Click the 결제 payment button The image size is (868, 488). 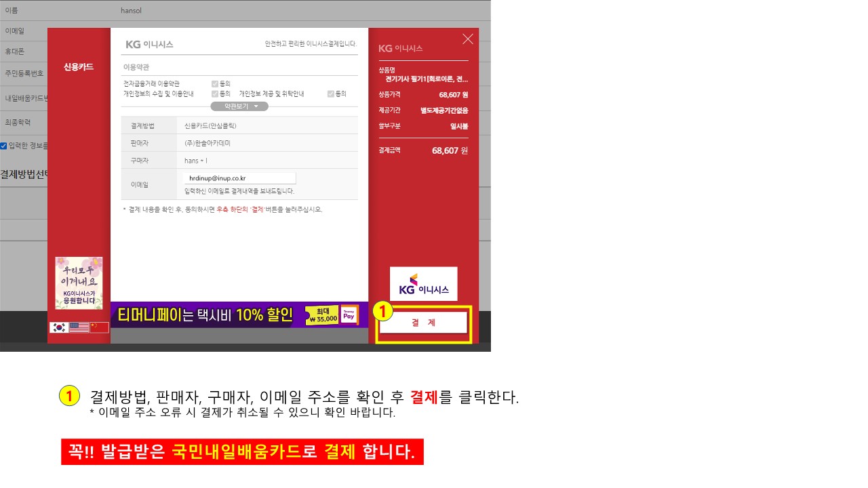coord(423,323)
